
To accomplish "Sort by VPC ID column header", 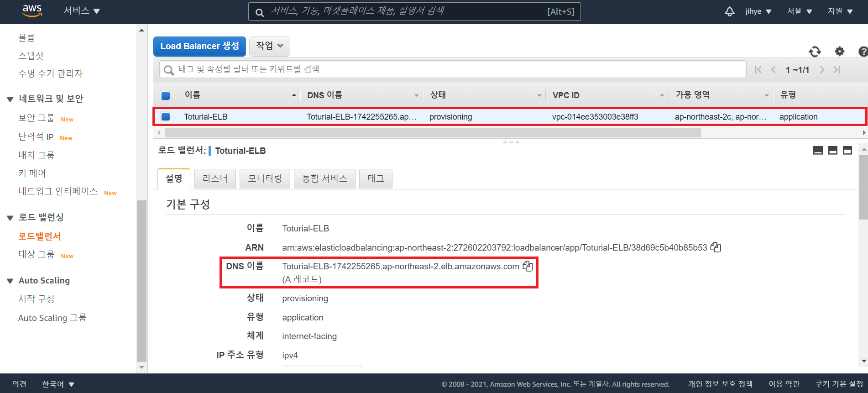I will click(566, 95).
